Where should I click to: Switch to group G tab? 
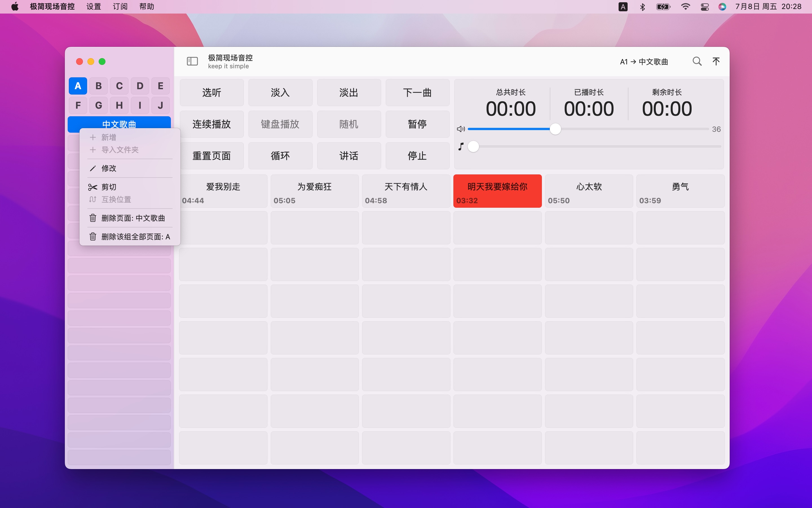click(x=99, y=106)
